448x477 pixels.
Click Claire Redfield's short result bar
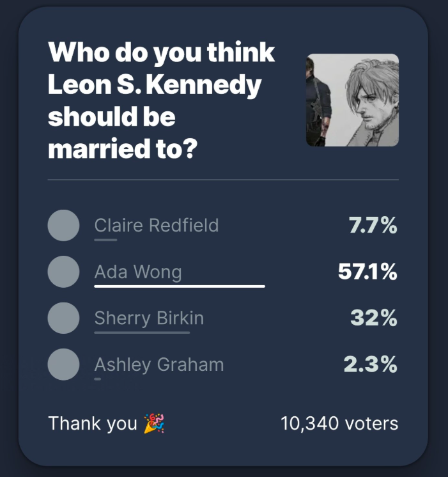click(x=105, y=240)
